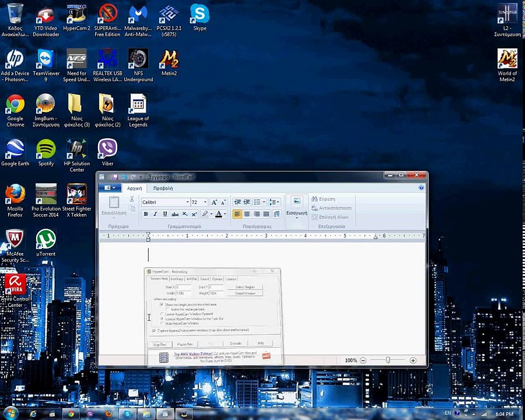Justify text in WordPad

click(x=266, y=214)
